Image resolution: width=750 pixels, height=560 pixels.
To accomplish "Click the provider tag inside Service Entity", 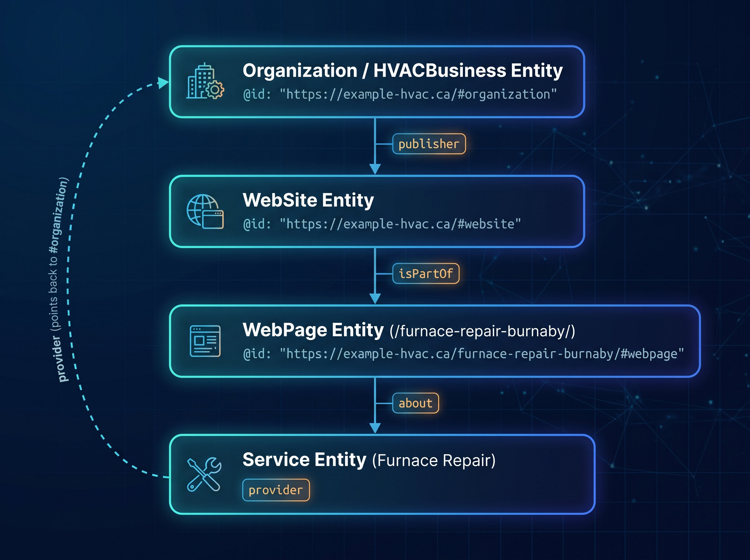I will pyautogui.click(x=276, y=490).
